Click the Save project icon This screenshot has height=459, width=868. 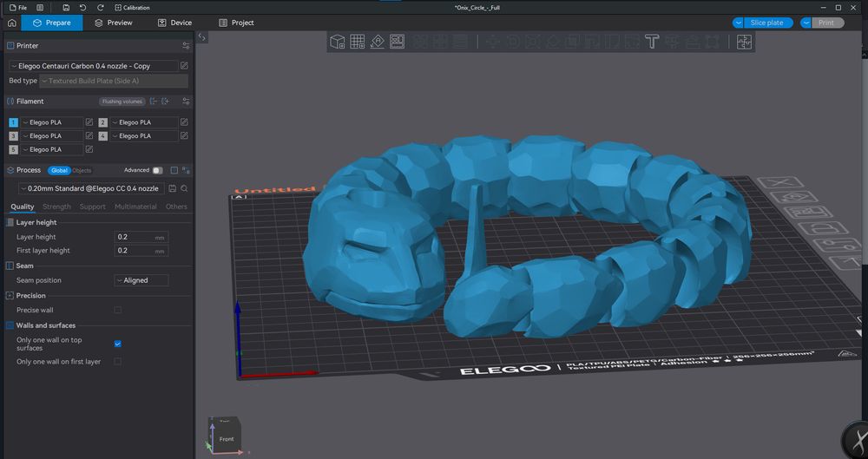coord(66,7)
